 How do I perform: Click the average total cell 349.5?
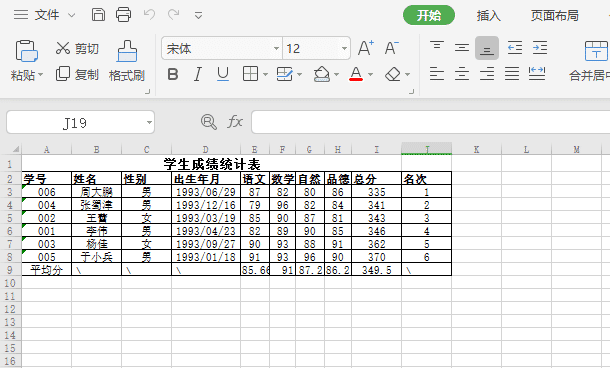click(x=376, y=270)
